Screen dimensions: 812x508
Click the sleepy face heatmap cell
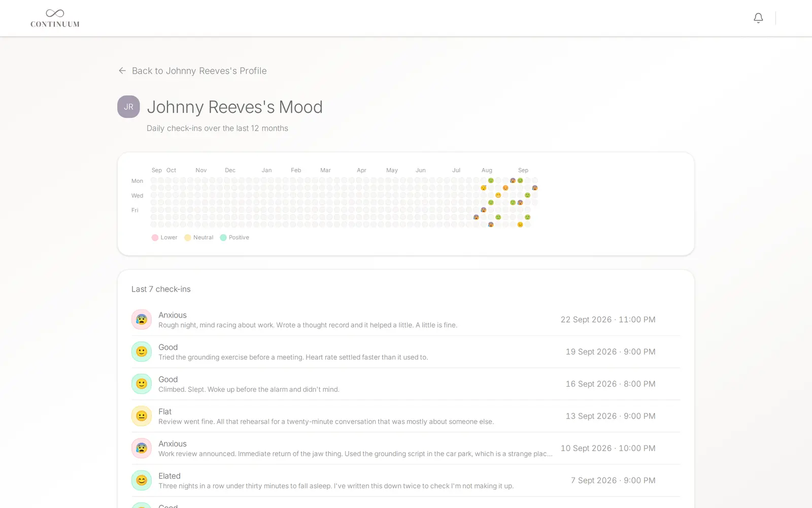click(x=484, y=188)
